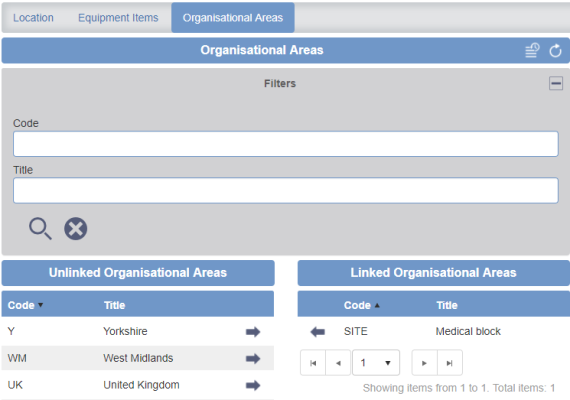Viewport: 570px width, 400px height.
Task: Clear filters with the X icon
Action: (x=76, y=229)
